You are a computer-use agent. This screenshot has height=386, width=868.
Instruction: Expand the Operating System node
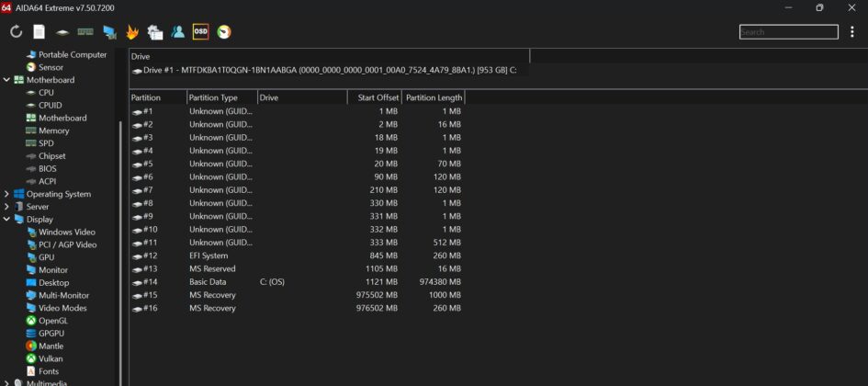(x=6, y=194)
